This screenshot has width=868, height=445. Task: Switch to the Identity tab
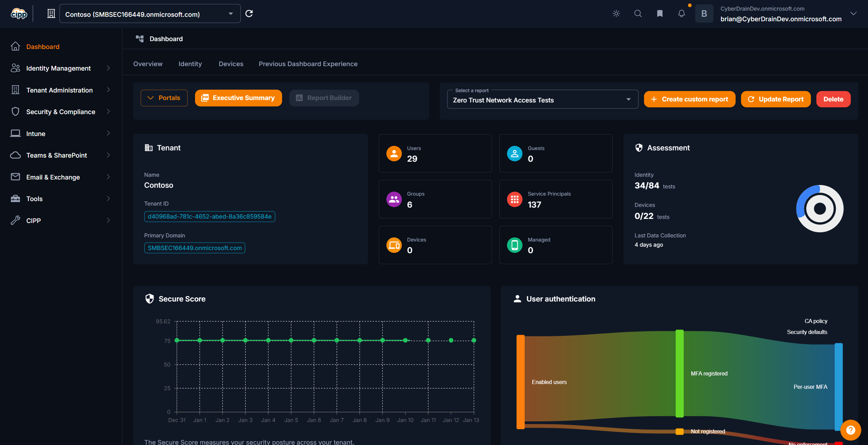[190, 64]
